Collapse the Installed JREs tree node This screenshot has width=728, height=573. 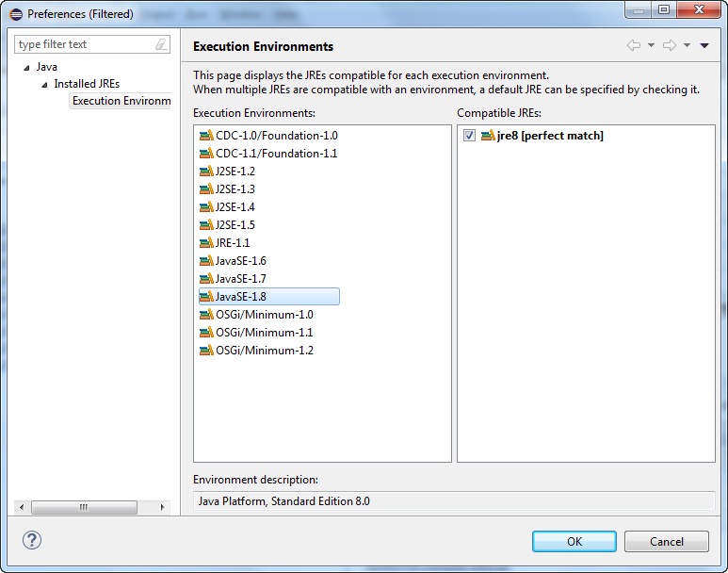pos(44,85)
